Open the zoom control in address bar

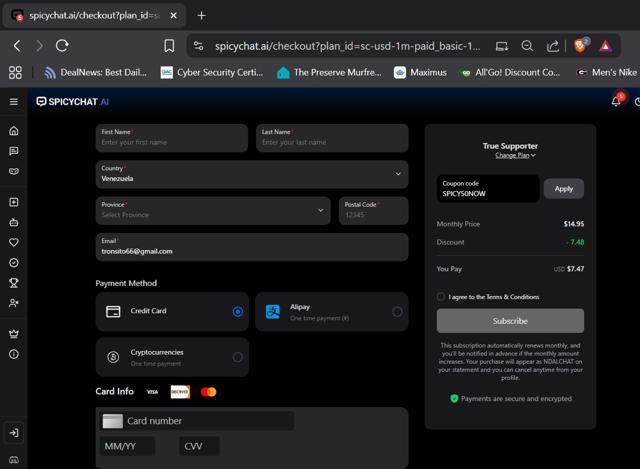(527, 46)
